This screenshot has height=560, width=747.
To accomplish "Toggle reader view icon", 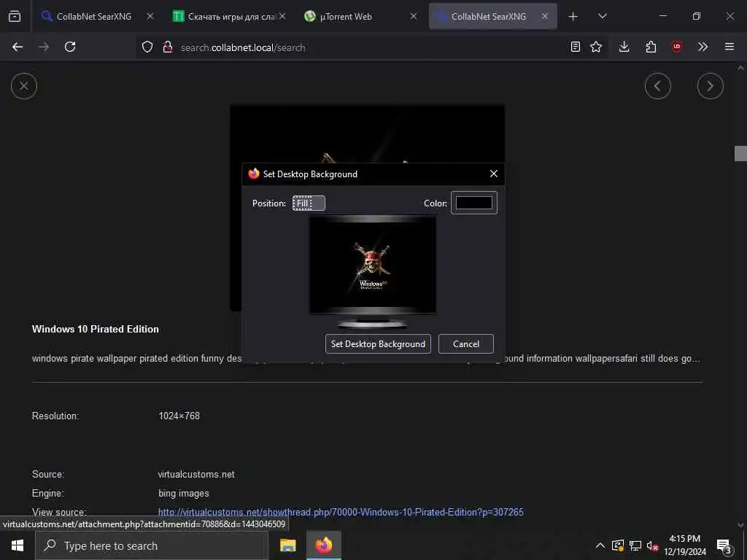I will (576, 47).
